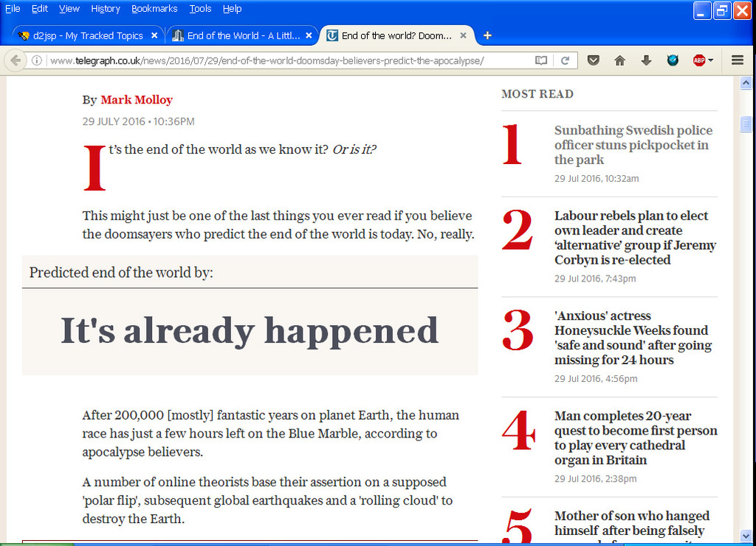Show site information via the info icon

tap(37, 61)
